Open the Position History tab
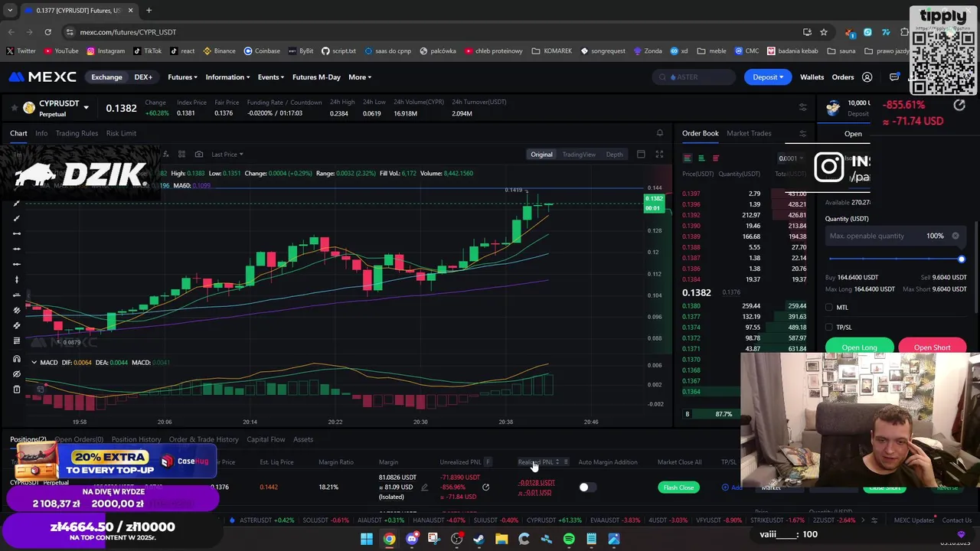The width and height of the screenshot is (980, 551). [x=136, y=440]
